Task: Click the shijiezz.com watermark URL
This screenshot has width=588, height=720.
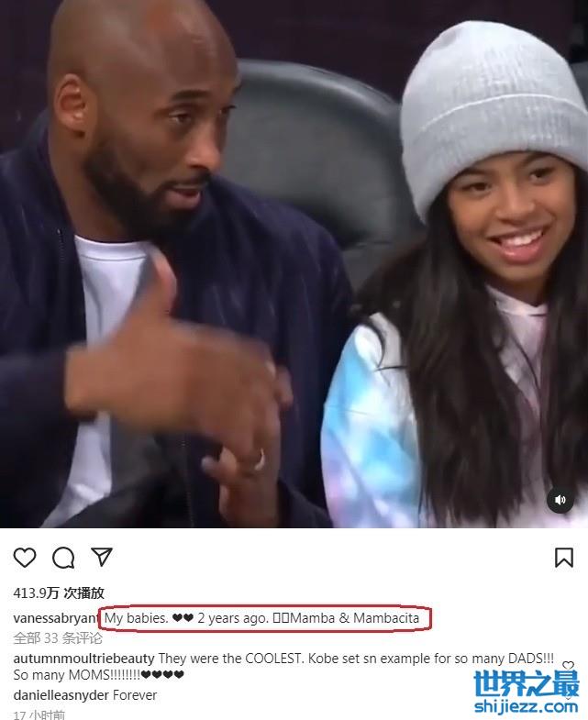Action: 527,706
